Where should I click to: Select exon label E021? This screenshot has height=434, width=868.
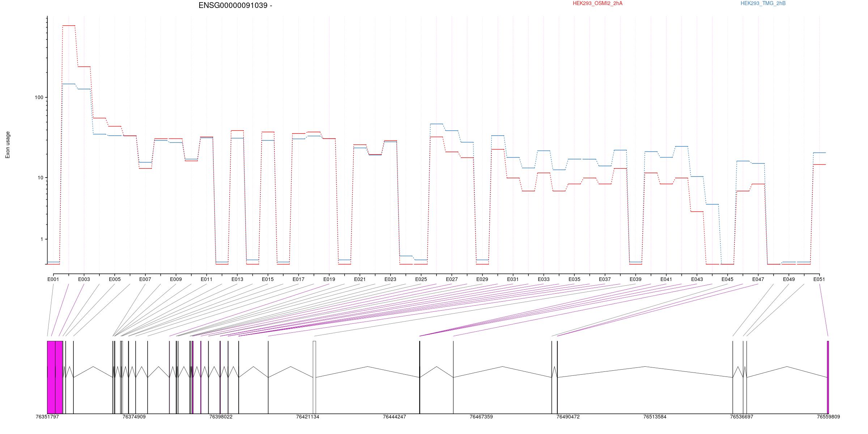click(360, 279)
